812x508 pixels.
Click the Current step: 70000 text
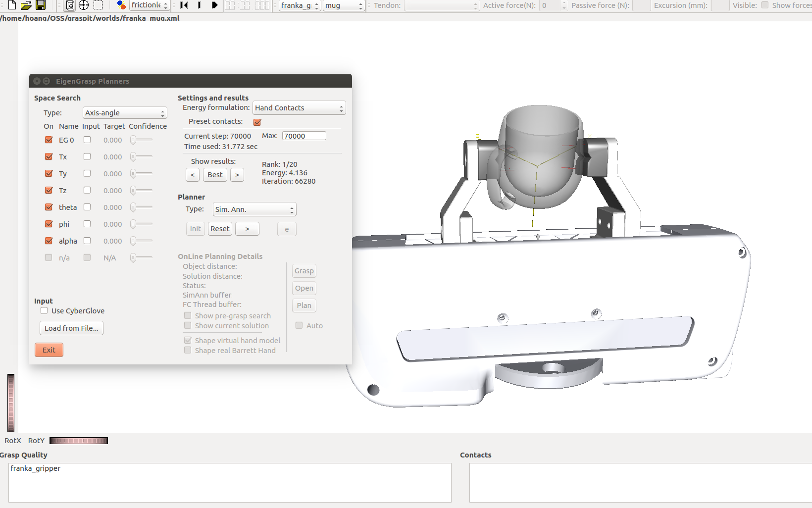[x=217, y=136]
